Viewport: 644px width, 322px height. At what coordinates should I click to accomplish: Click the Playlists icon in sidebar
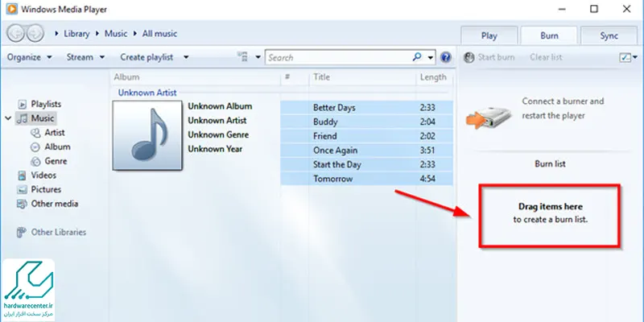(x=23, y=105)
